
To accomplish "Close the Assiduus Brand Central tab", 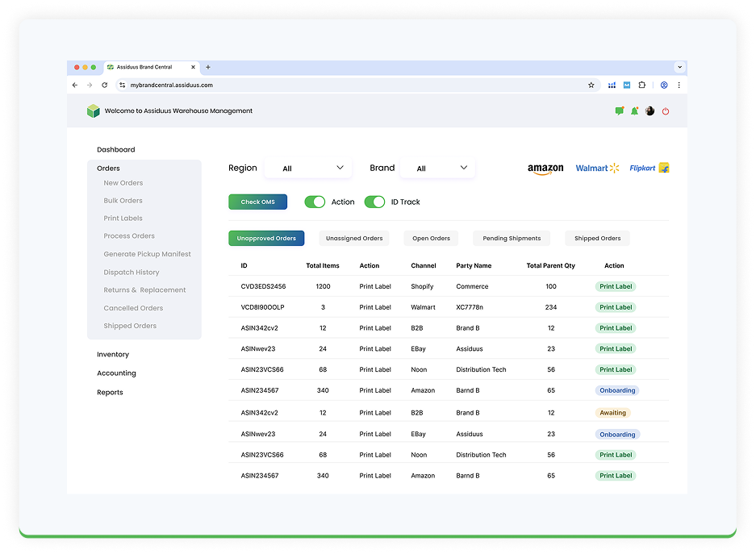I will 193,67.
